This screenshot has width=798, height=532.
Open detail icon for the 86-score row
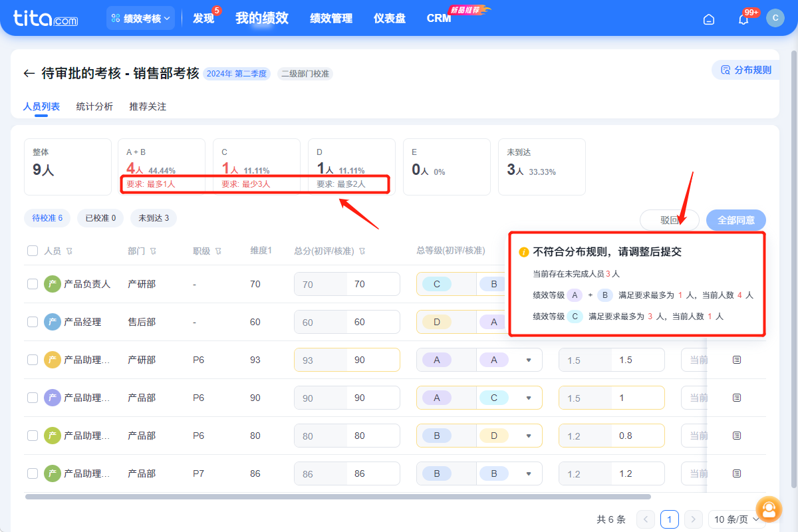click(737, 473)
